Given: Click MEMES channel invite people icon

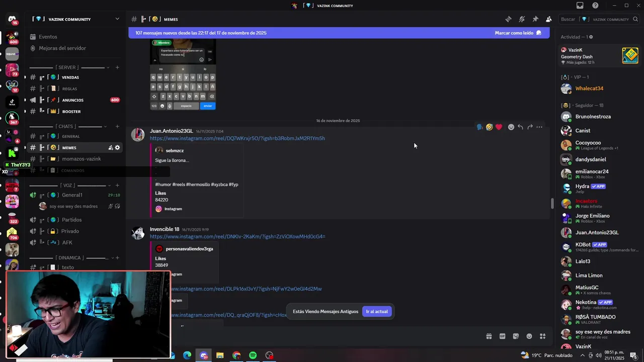Looking at the screenshot, I should [x=110, y=148].
